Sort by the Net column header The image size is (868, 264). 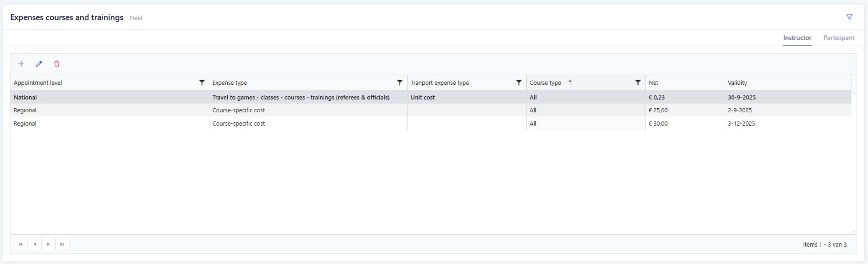coord(653,83)
